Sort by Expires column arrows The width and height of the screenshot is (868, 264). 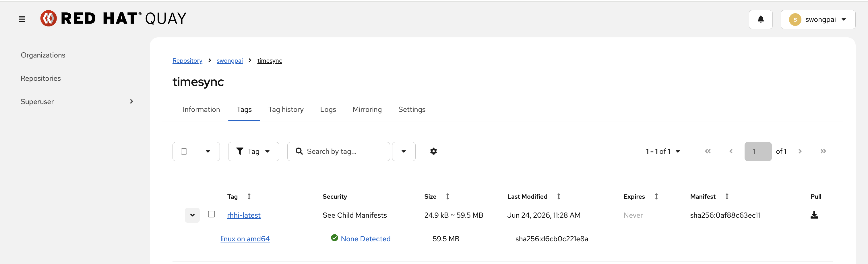click(x=656, y=196)
